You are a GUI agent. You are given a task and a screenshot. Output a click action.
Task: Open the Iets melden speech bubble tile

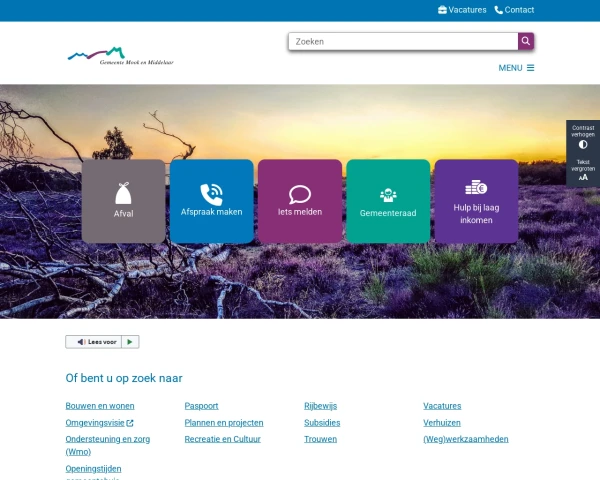[300, 201]
